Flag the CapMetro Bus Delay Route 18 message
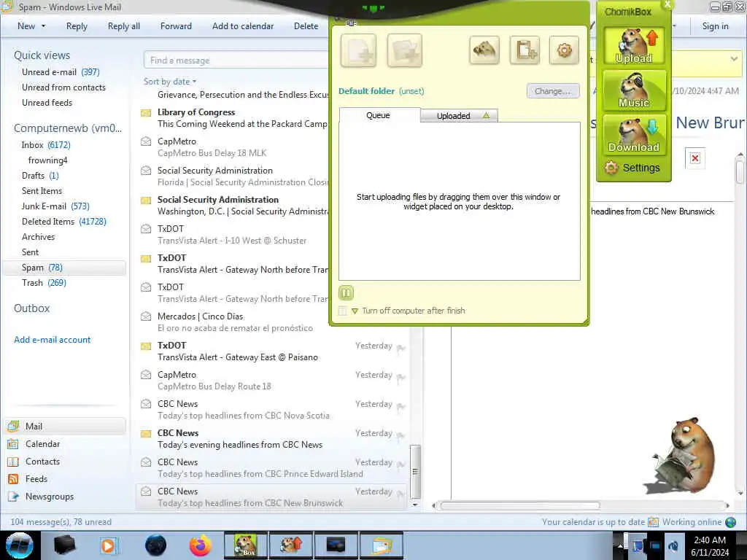Viewport: 747px width, 560px height. coord(400,377)
